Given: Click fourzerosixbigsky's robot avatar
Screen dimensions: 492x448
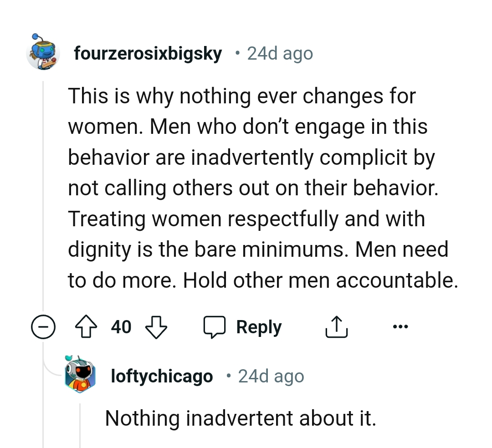Looking at the screenshot, I should point(43,53).
